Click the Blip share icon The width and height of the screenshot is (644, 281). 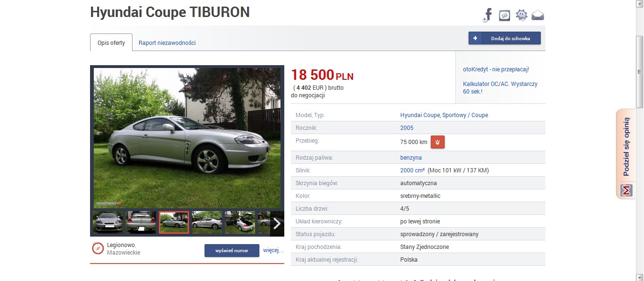point(521,15)
